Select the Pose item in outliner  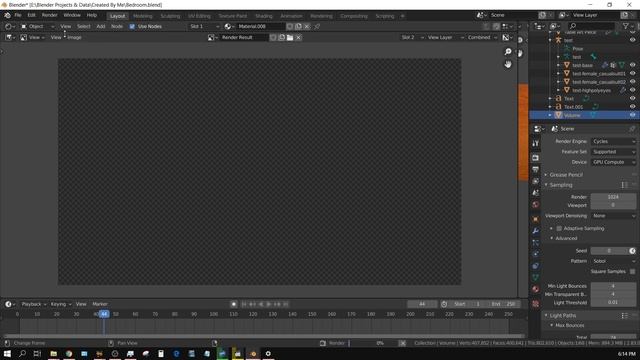[x=578, y=49]
